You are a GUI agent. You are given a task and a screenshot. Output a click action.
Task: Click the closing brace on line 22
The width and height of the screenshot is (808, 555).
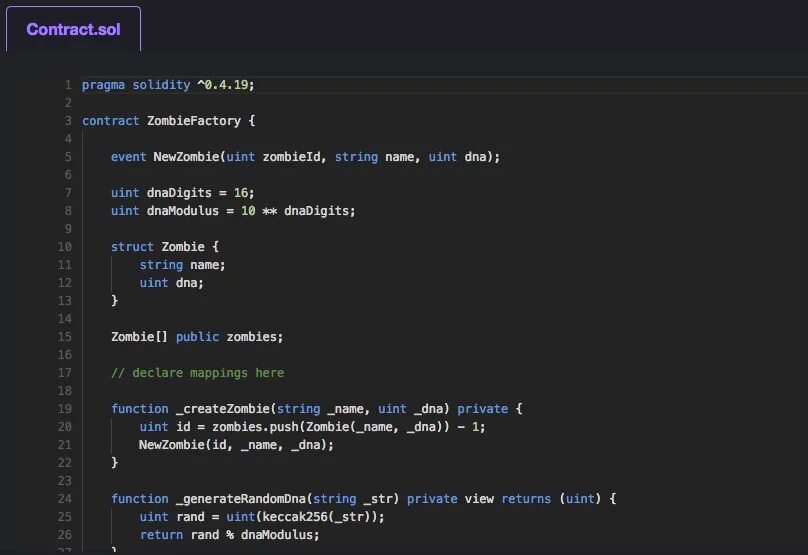click(x=114, y=463)
